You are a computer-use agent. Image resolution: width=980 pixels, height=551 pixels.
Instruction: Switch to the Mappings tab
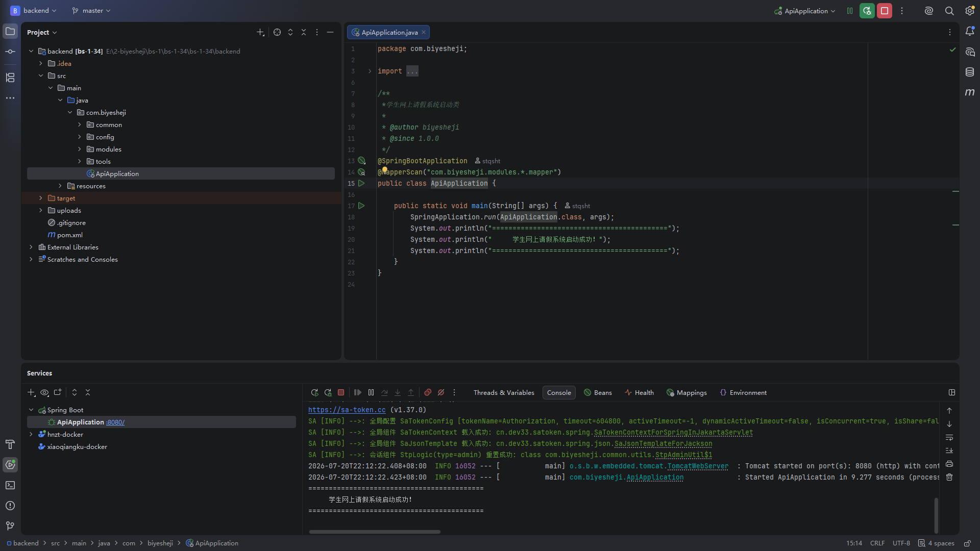[x=687, y=392]
